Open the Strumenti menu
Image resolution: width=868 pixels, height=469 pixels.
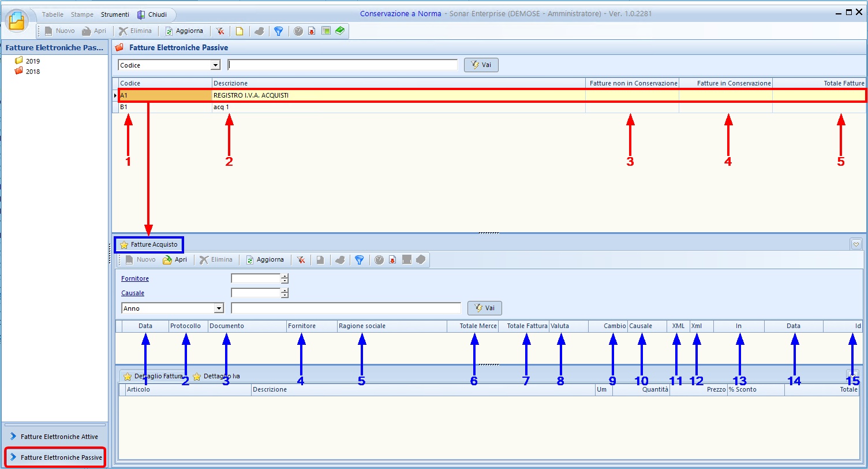(x=114, y=14)
